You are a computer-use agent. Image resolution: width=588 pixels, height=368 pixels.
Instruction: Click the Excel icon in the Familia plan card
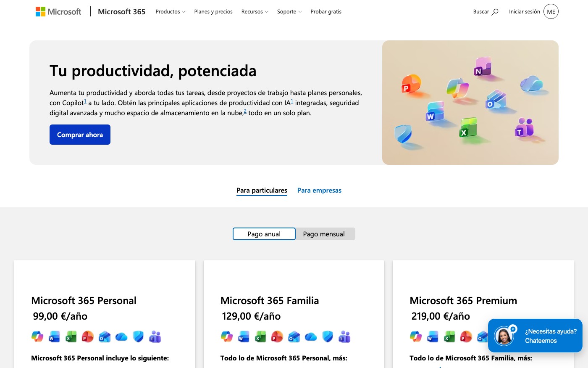[x=260, y=336]
